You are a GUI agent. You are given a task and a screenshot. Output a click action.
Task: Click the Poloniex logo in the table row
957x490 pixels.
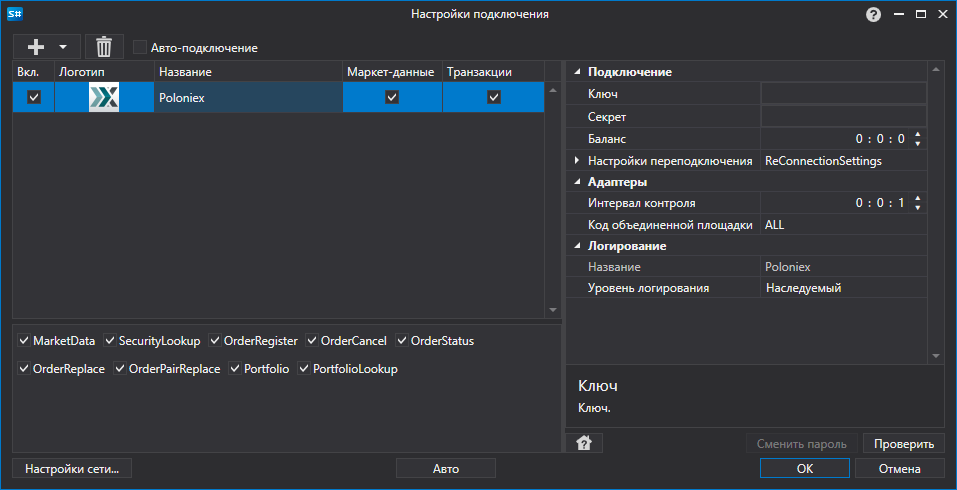104,97
